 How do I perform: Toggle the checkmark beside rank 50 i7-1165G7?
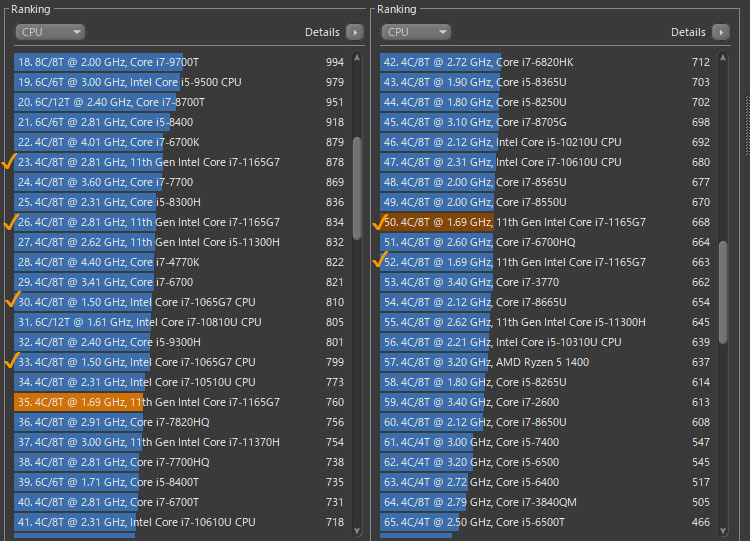point(379,221)
